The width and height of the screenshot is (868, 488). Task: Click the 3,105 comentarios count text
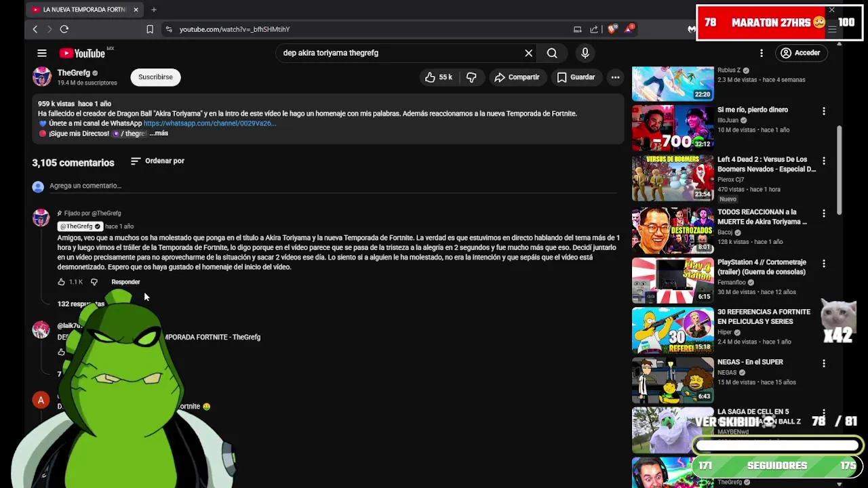click(73, 163)
